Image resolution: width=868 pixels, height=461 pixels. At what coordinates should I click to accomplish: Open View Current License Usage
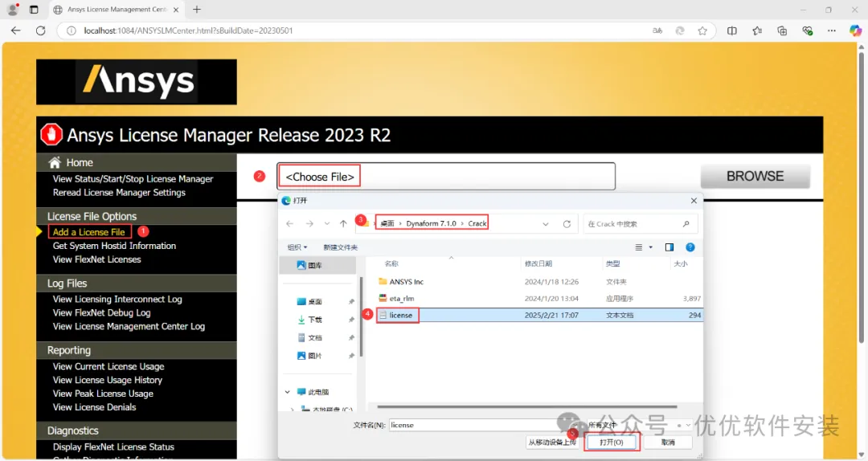108,366
